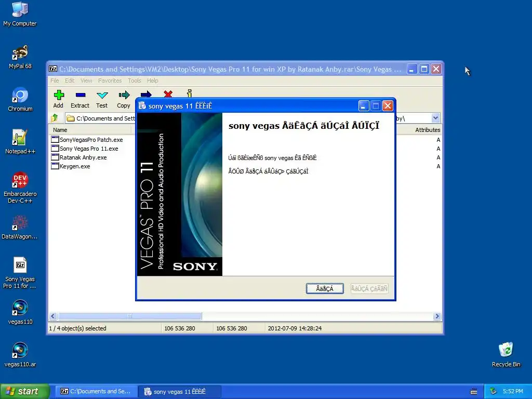532x399 pixels.
Task: Click the tray icon beside the clock
Action: point(494,391)
